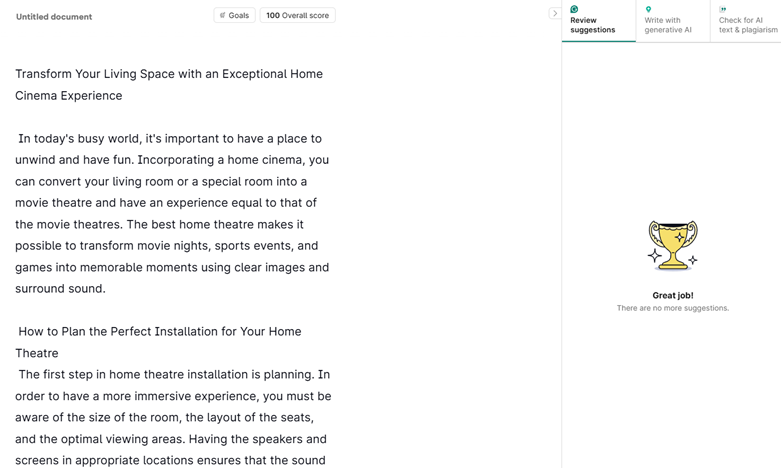Click the number 100 in the score button

coord(272,16)
